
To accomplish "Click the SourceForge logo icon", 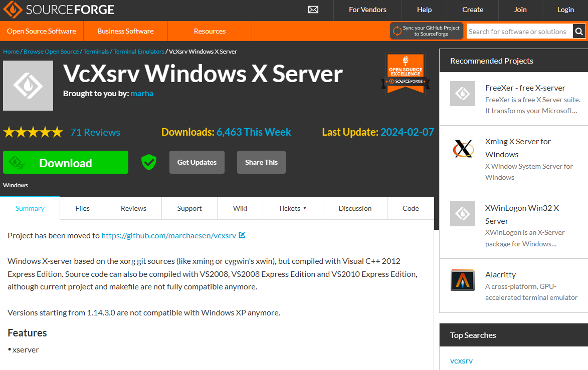I will tap(13, 10).
